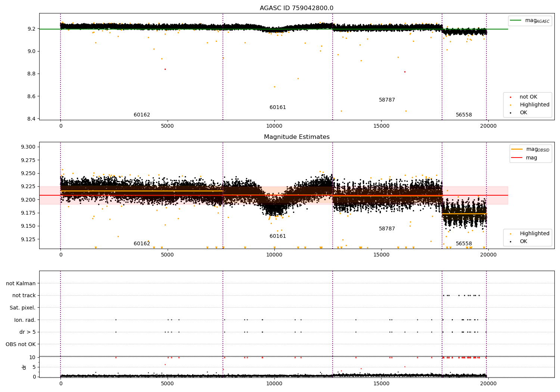The height and width of the screenshot is (392, 560).
Task: Click the 'Sat. pixel.' axis label
Action: (23, 308)
